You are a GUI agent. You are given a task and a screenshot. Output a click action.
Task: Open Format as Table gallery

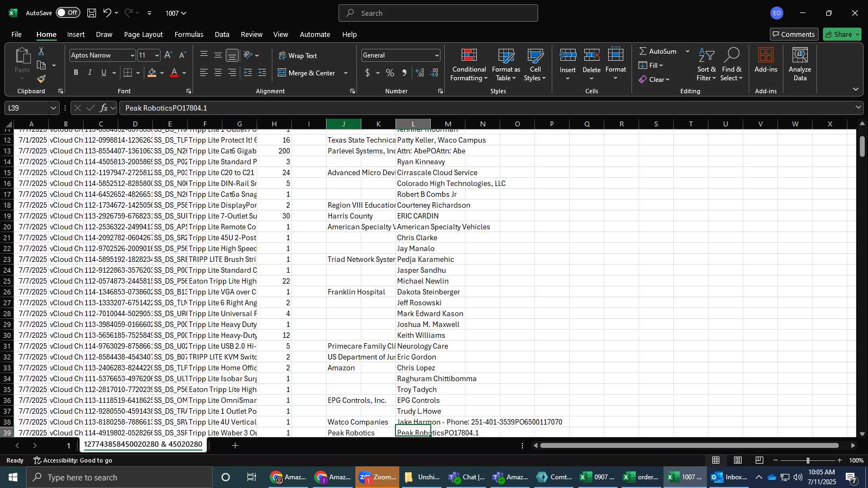tap(506, 65)
